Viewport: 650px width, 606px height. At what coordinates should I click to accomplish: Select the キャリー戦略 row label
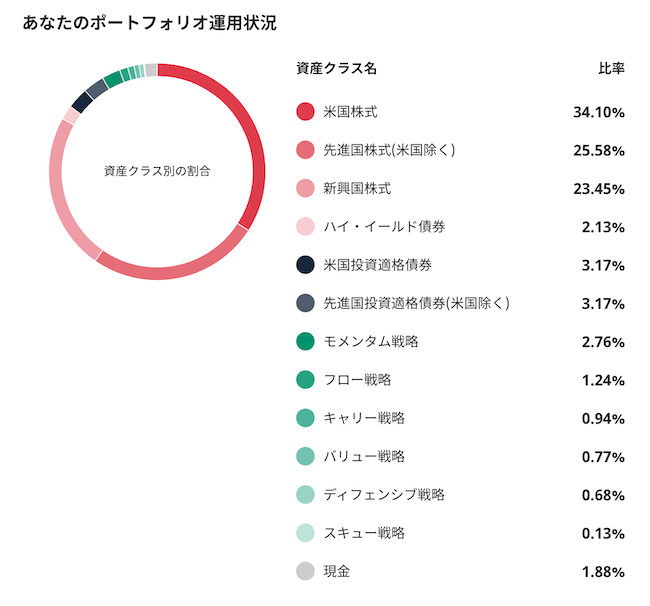pyautogui.click(x=364, y=418)
